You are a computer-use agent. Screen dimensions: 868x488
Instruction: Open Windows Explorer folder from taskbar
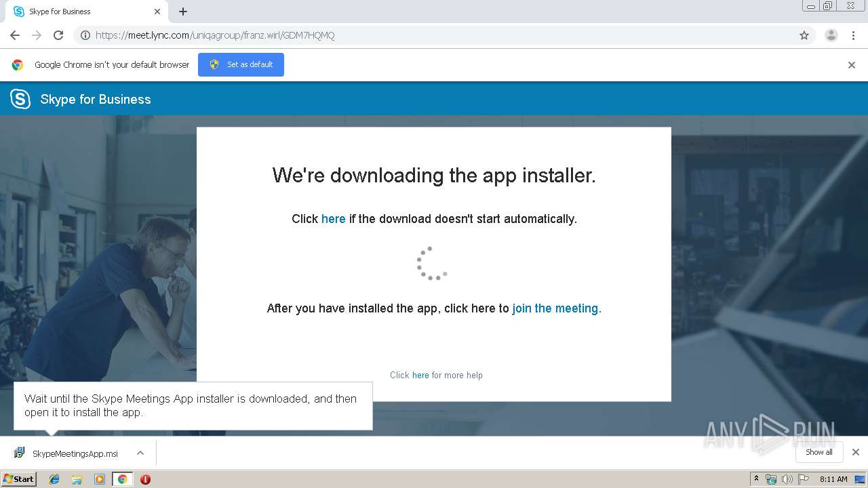[77, 479]
